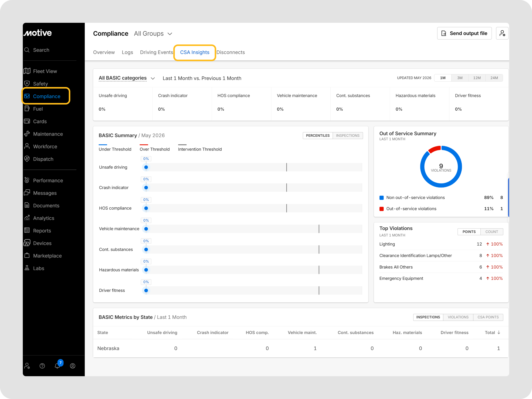Sort by Total column arrow
This screenshot has height=399, width=532.
pos(499,332)
